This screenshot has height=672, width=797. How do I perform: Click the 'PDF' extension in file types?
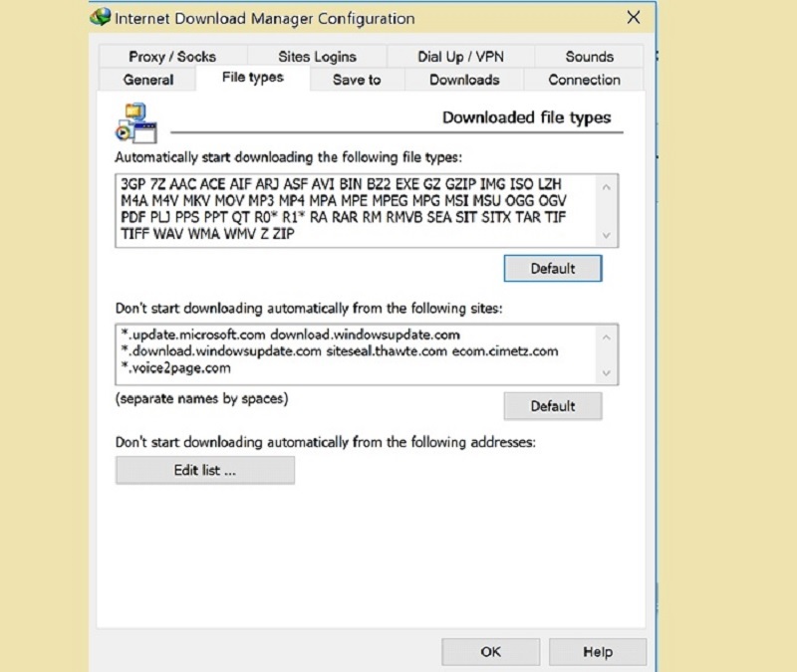133,217
